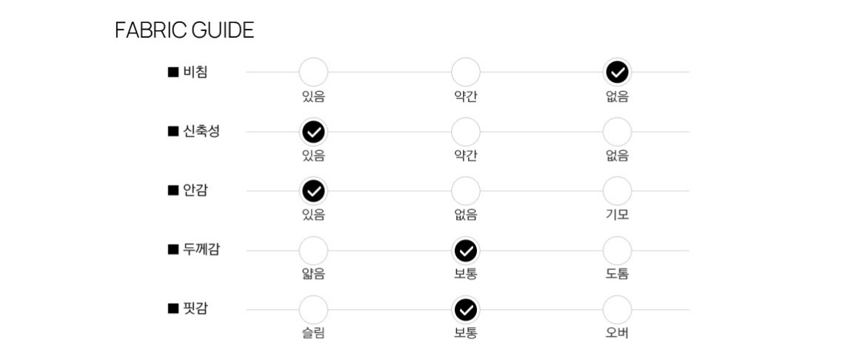Select 없음 option for 신축성
Viewport: 868px width, 361px height.
617,132
